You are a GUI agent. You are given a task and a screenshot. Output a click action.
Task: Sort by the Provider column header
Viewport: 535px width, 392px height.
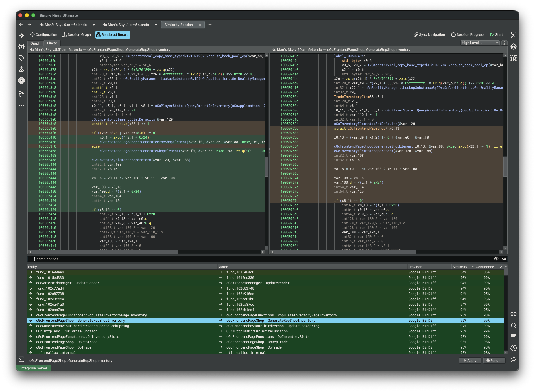(429, 267)
